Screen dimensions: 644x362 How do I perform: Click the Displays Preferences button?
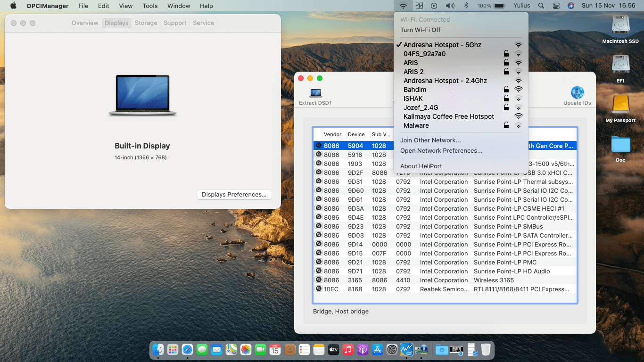click(x=234, y=195)
